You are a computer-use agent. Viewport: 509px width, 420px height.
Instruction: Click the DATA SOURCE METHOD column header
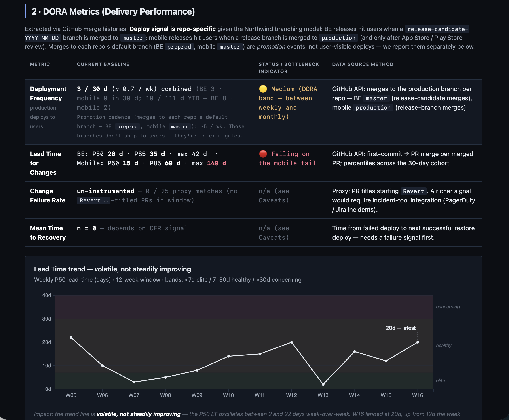pyautogui.click(x=363, y=64)
